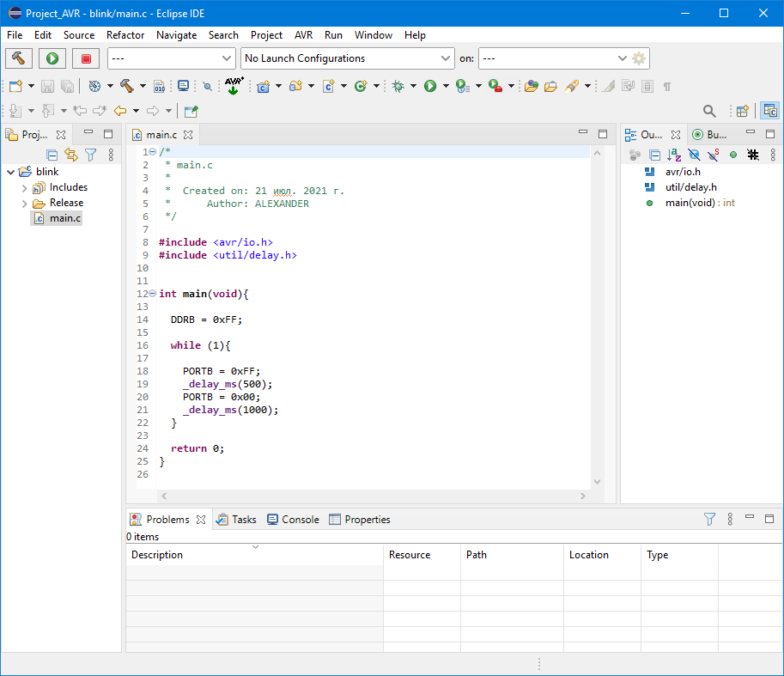784x676 pixels.
Task: Click the Location column header
Action: click(602, 555)
